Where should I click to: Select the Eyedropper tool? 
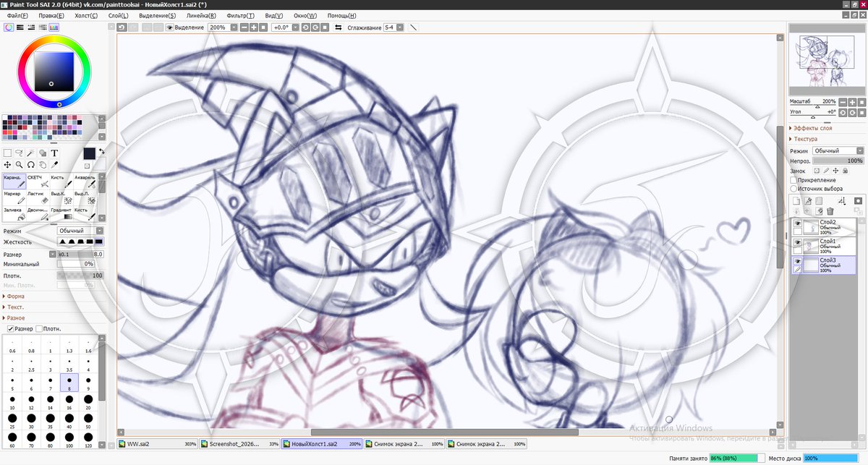(54, 164)
